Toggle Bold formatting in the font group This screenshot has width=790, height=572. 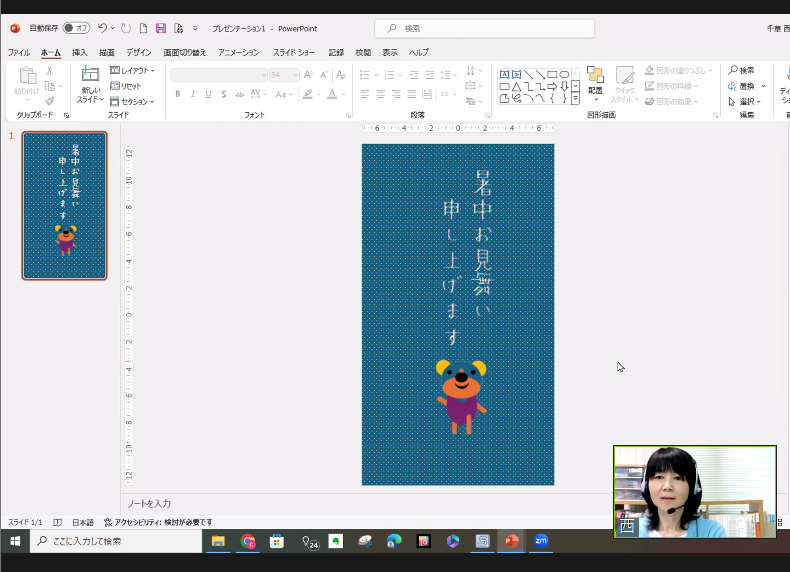coord(178,94)
